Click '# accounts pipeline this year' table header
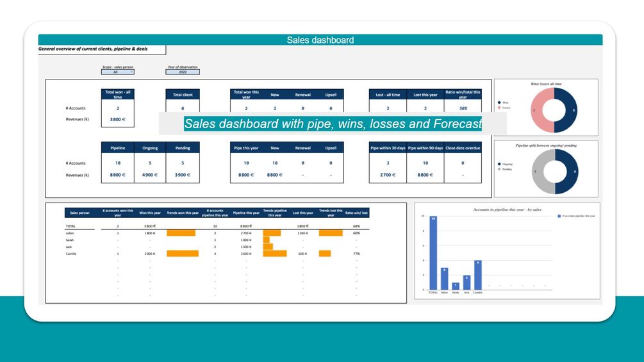The height and width of the screenshot is (362, 644). point(215,213)
